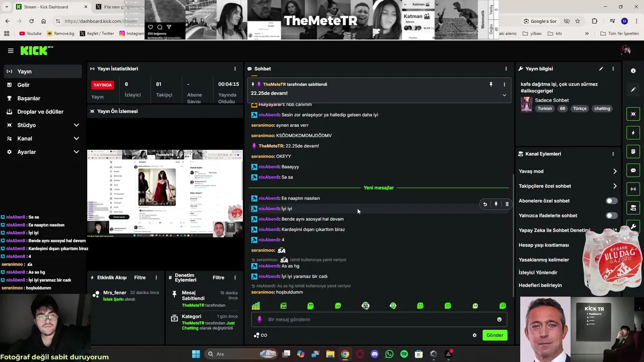
Task: Open Spotify from the taskbar
Action: [404, 354]
